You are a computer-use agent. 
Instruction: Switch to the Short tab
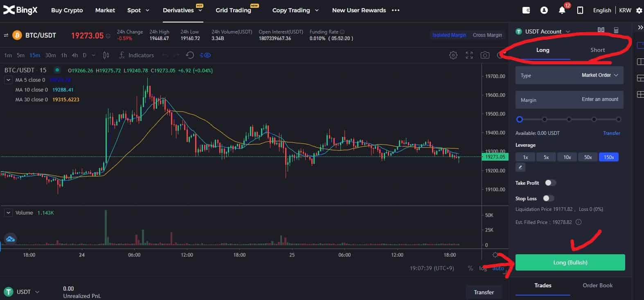point(597,50)
